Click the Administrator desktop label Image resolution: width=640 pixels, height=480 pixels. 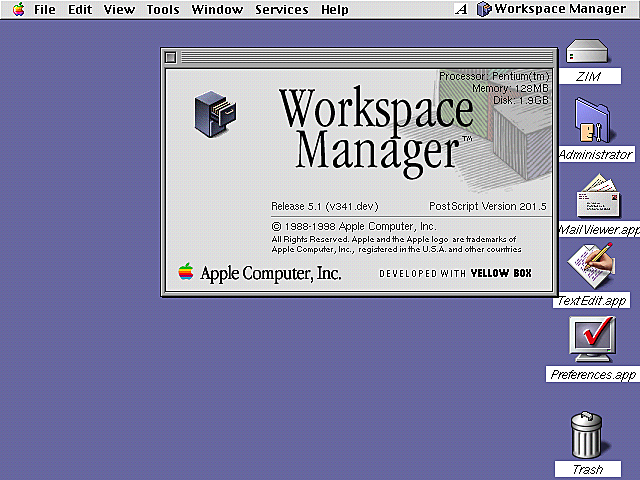(596, 154)
